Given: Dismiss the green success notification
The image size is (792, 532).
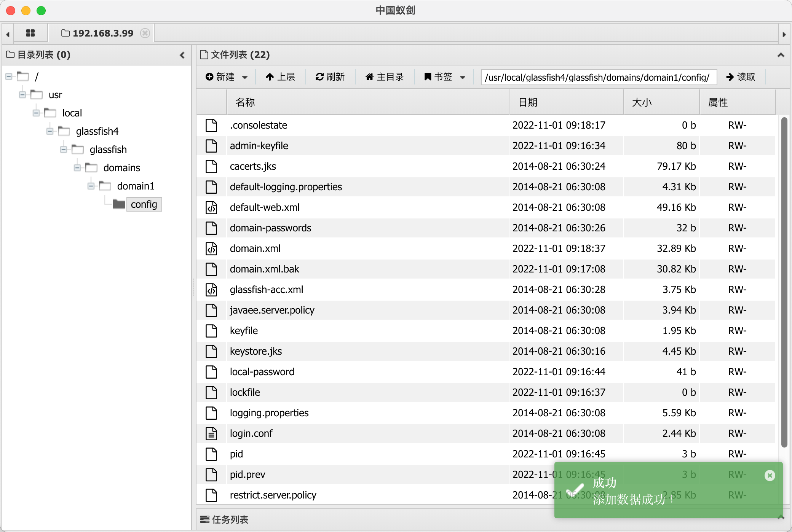Looking at the screenshot, I should pyautogui.click(x=770, y=475).
